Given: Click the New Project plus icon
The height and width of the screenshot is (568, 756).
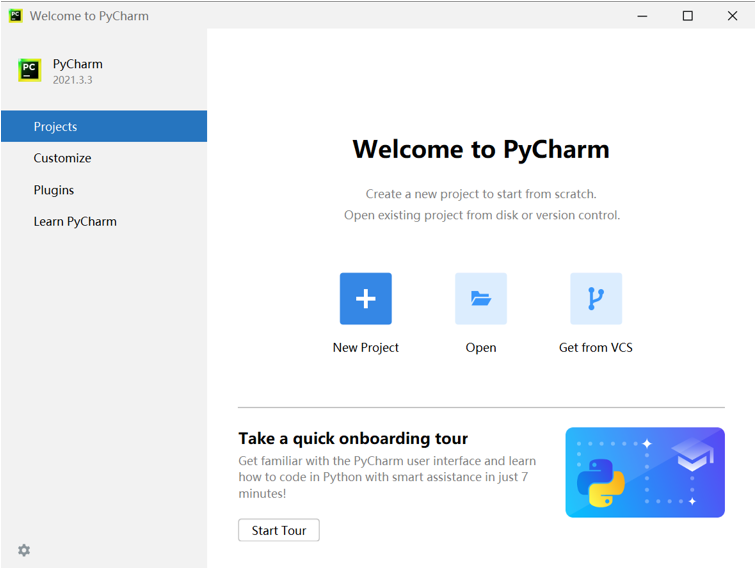Looking at the screenshot, I should [365, 298].
